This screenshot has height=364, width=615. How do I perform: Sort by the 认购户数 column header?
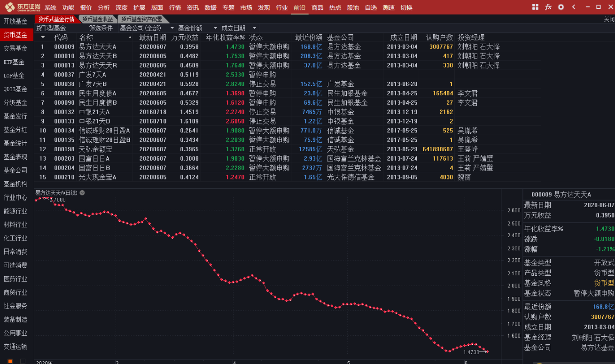439,37
